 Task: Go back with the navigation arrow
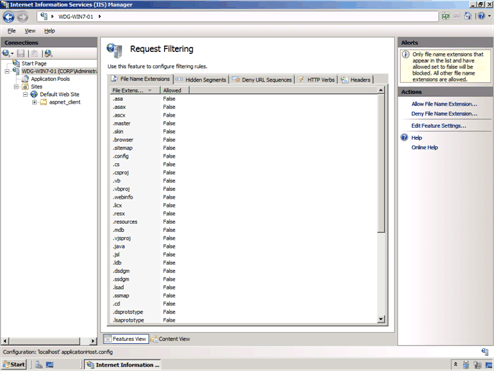click(x=9, y=17)
